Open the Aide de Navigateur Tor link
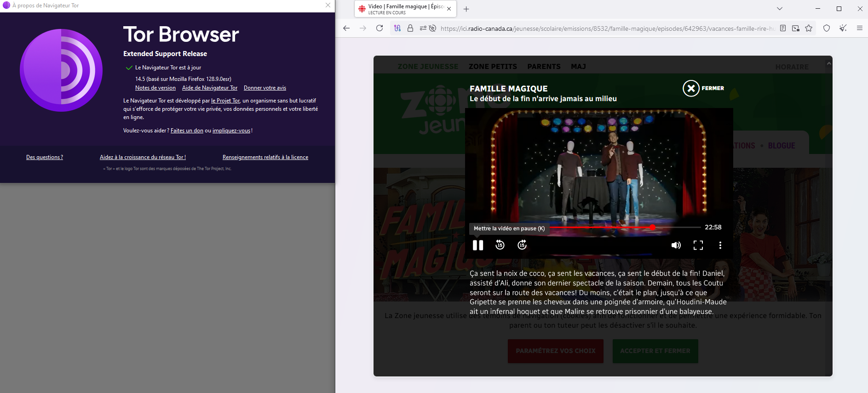Image resolution: width=868 pixels, height=393 pixels. click(210, 88)
